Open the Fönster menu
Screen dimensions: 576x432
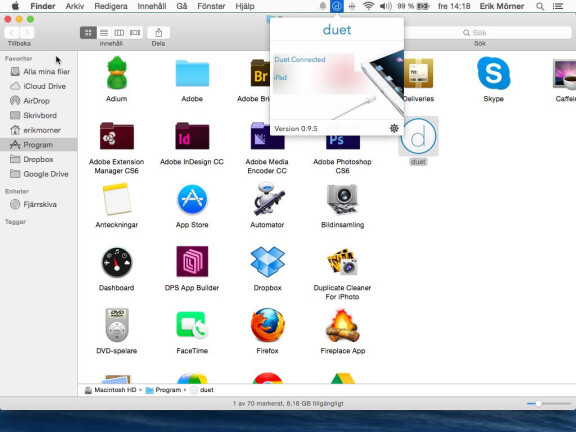coord(211,6)
